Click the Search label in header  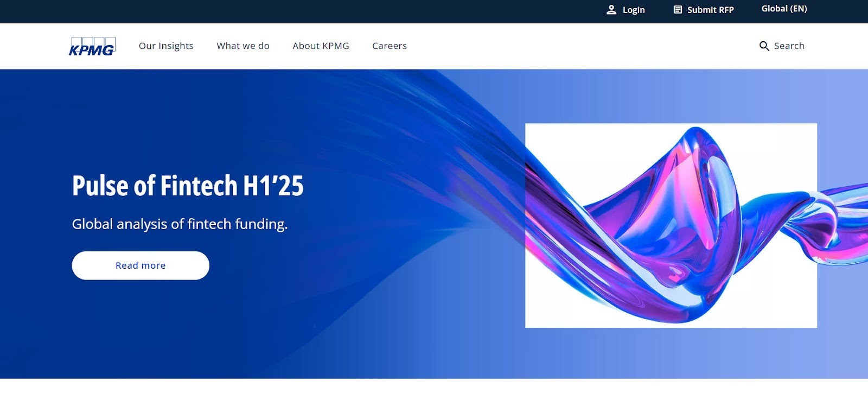click(x=789, y=46)
